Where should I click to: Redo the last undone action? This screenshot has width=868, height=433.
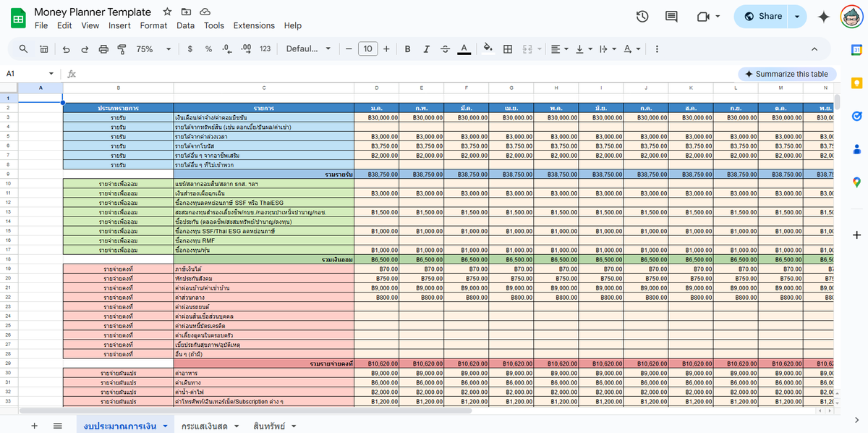coord(85,49)
